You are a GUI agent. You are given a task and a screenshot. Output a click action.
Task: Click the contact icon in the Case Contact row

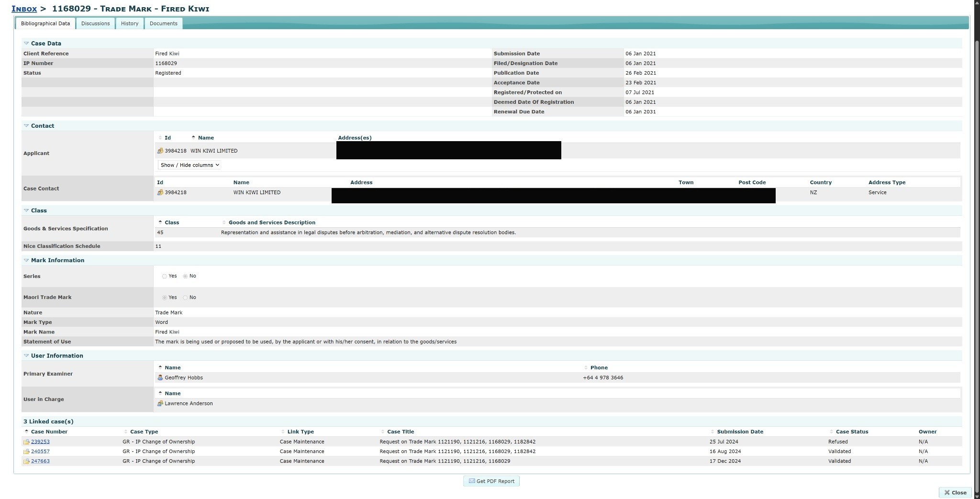(x=161, y=192)
